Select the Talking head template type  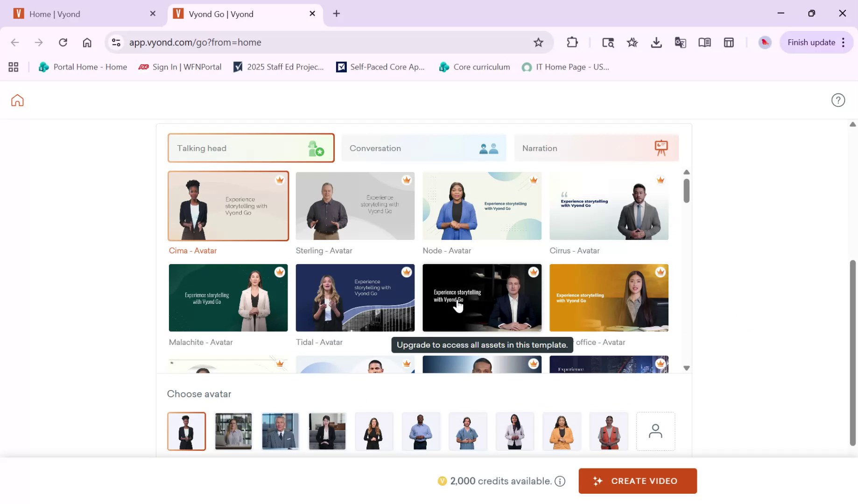click(x=251, y=148)
